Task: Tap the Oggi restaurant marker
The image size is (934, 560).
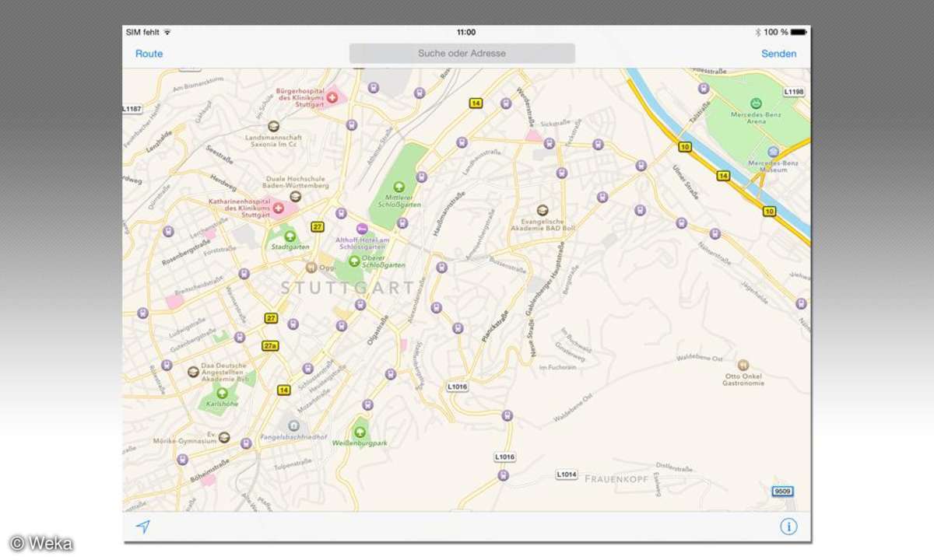Action: pos(311,268)
